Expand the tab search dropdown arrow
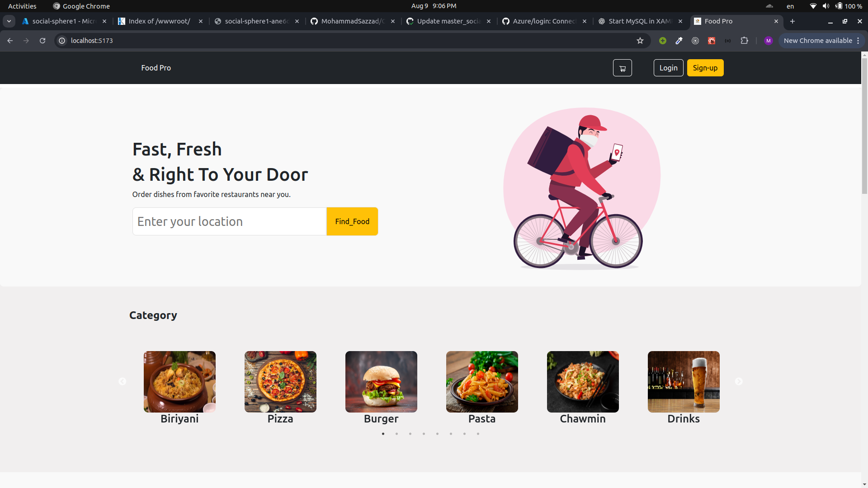 [9, 21]
